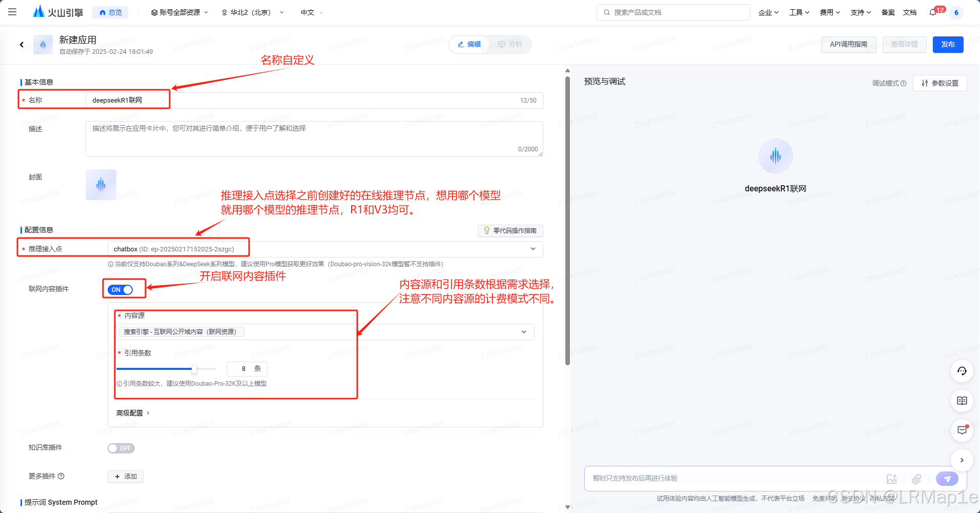Expand the side panel arrow button
Image resolution: width=980 pixels, height=513 pixels.
[x=962, y=460]
